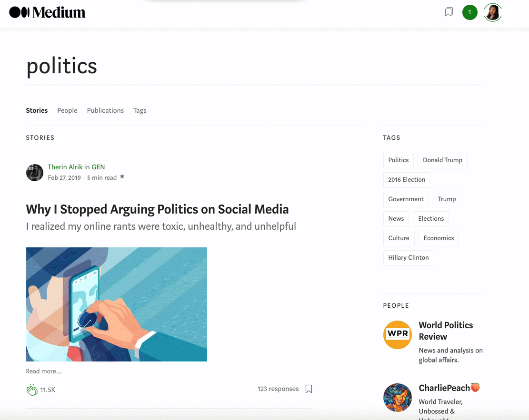Select the Donald Trump tag
The height and width of the screenshot is (420, 529).
click(x=442, y=160)
